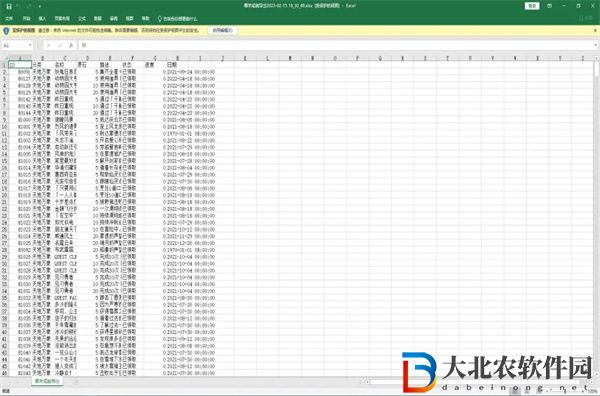Select cell A1 containing ID
Image resolution: width=600 pixels, height=396 pixels.
click(x=20, y=65)
